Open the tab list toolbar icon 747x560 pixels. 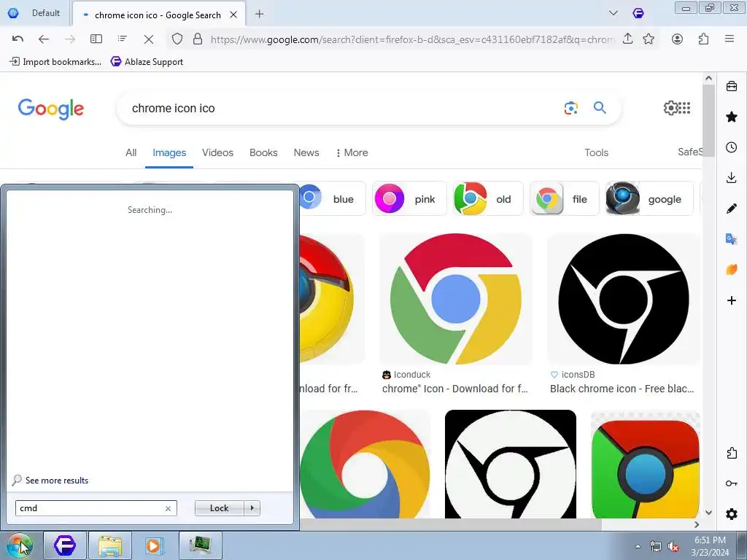[x=123, y=39]
